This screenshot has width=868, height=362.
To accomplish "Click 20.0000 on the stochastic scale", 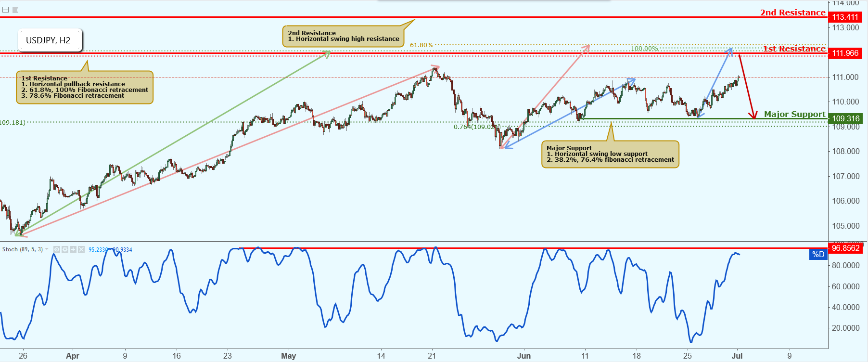I will point(846,328).
